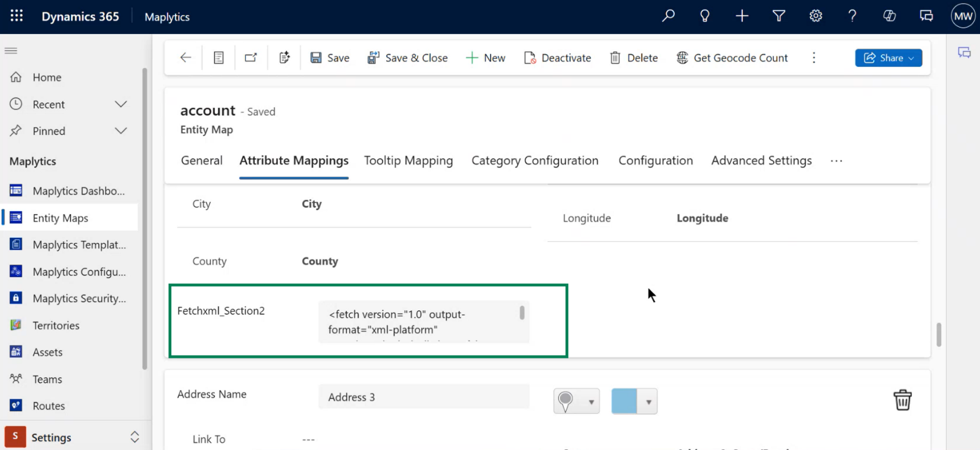Collapse the site map hamburger menu
This screenshot has width=980, height=450.
pos(11,51)
